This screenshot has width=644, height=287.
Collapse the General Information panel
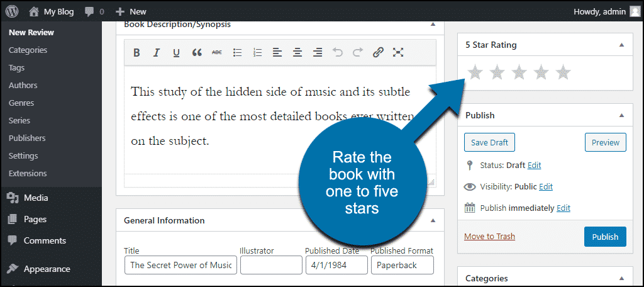pyautogui.click(x=433, y=221)
